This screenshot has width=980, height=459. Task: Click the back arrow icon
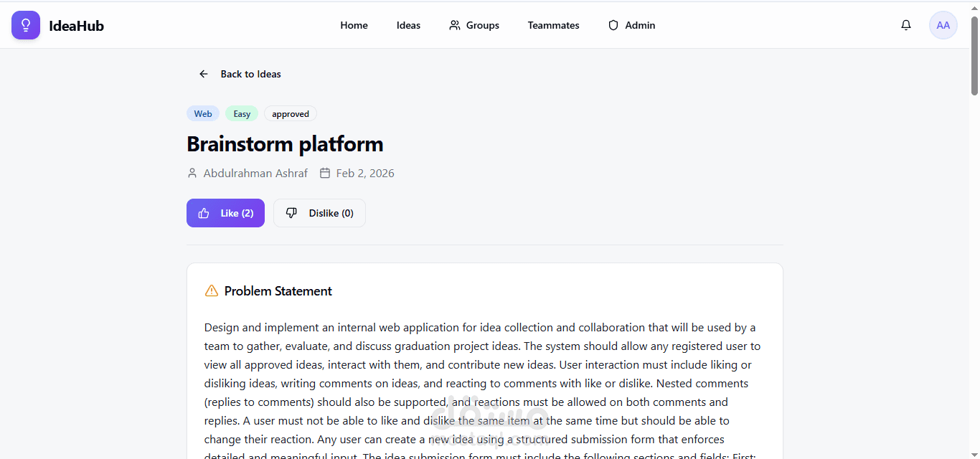pos(204,74)
